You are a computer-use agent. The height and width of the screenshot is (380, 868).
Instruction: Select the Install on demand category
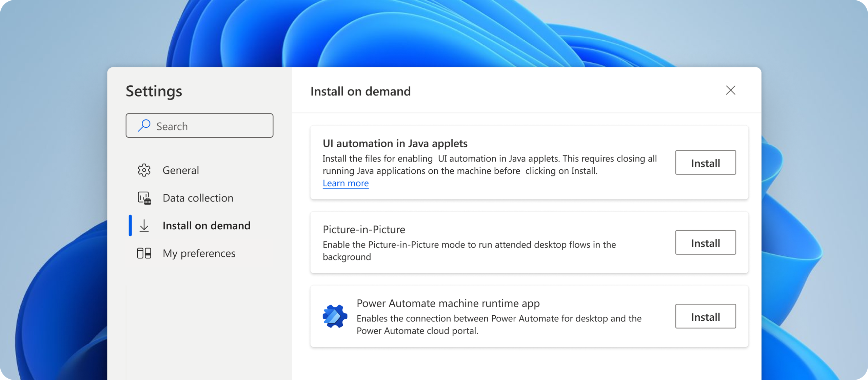206,226
